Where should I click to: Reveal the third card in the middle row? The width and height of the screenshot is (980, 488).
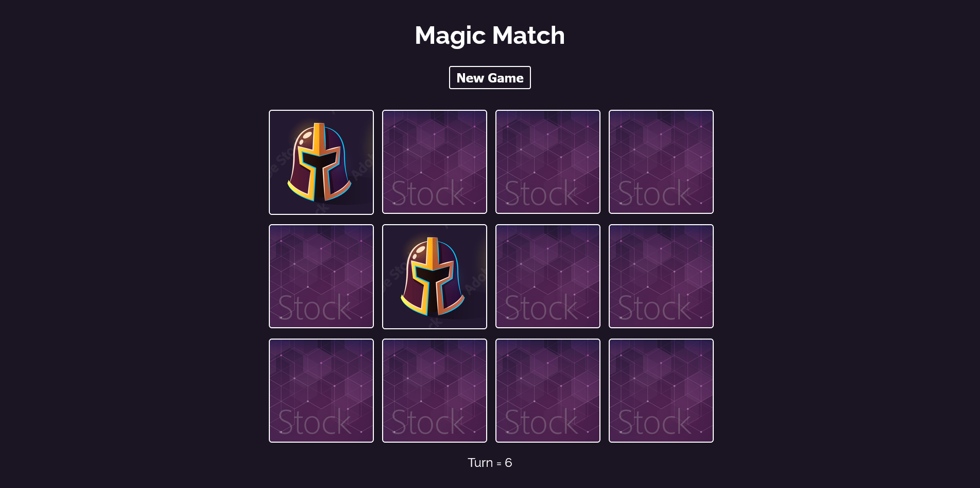pos(548,276)
